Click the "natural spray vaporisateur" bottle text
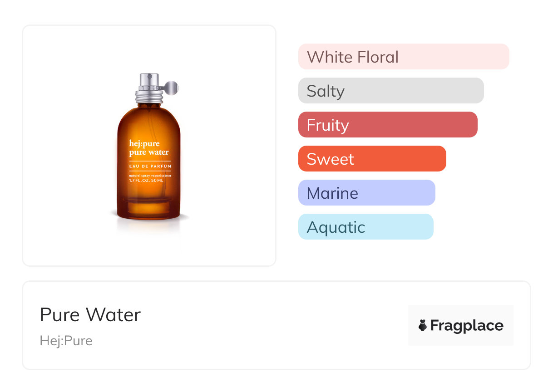Viewport: 553px width, 392px height. coord(150,175)
